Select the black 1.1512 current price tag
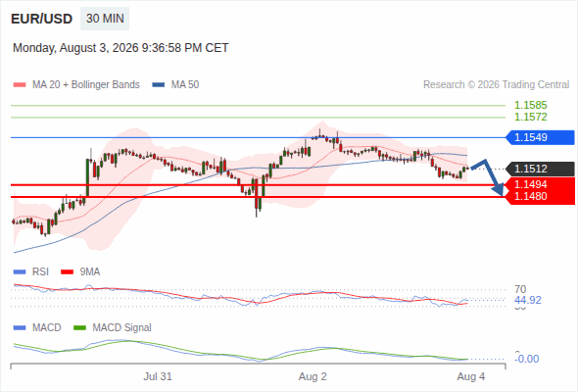 tap(540, 169)
